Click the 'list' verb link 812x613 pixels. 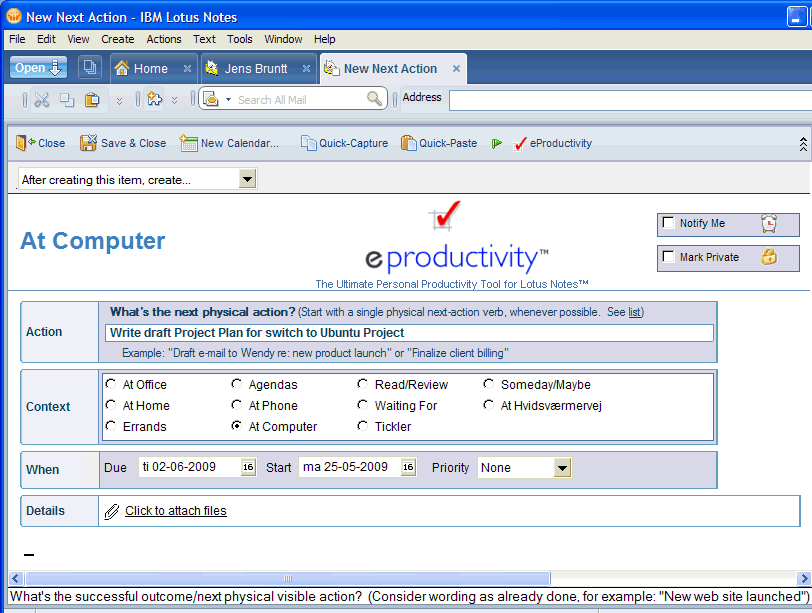click(x=634, y=312)
